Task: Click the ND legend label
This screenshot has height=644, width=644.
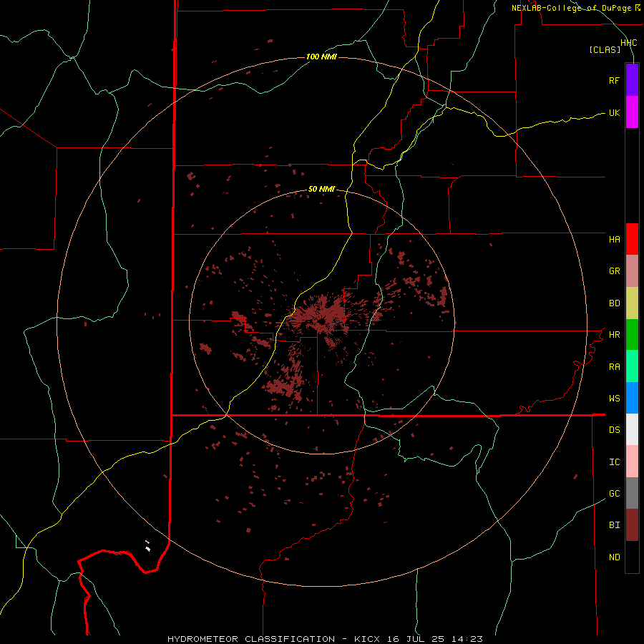Action: pyautogui.click(x=614, y=557)
